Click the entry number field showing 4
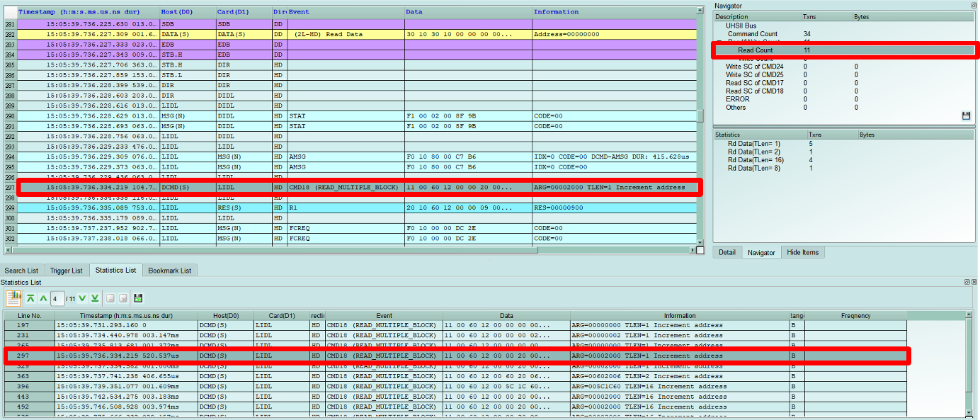Screen dimensions: 980x420 tap(58, 298)
